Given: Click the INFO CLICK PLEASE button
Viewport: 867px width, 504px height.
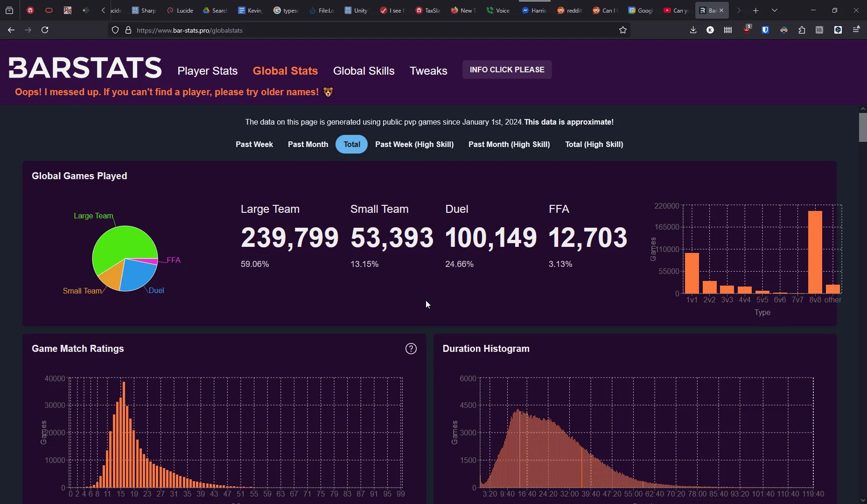Looking at the screenshot, I should [507, 70].
